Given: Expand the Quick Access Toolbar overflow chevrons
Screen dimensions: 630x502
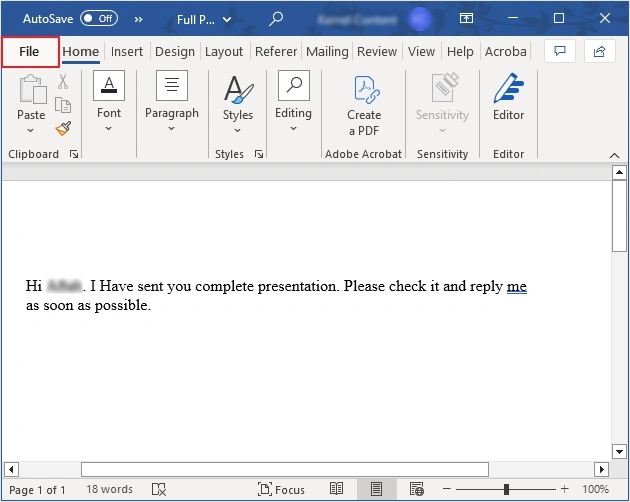Looking at the screenshot, I should (x=138, y=19).
